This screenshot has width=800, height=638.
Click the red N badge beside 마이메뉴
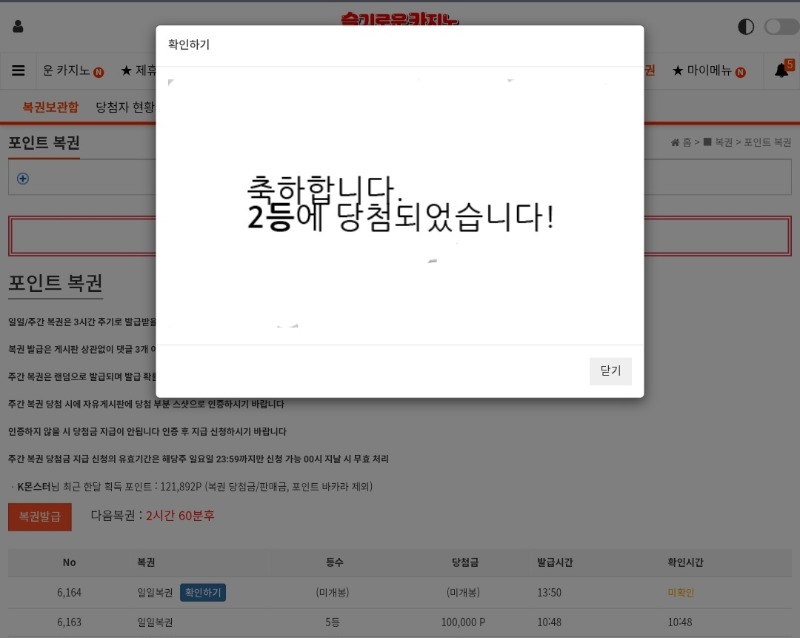[740, 72]
